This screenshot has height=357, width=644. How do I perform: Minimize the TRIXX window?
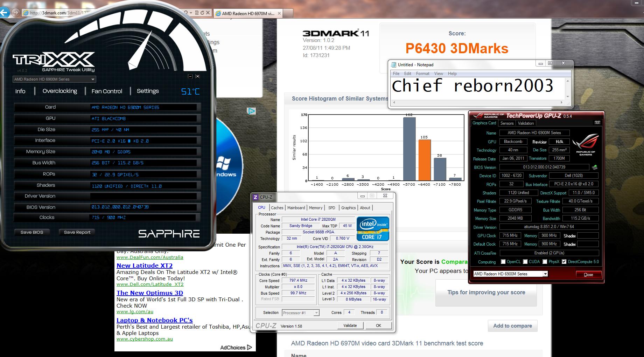pyautogui.click(x=190, y=76)
